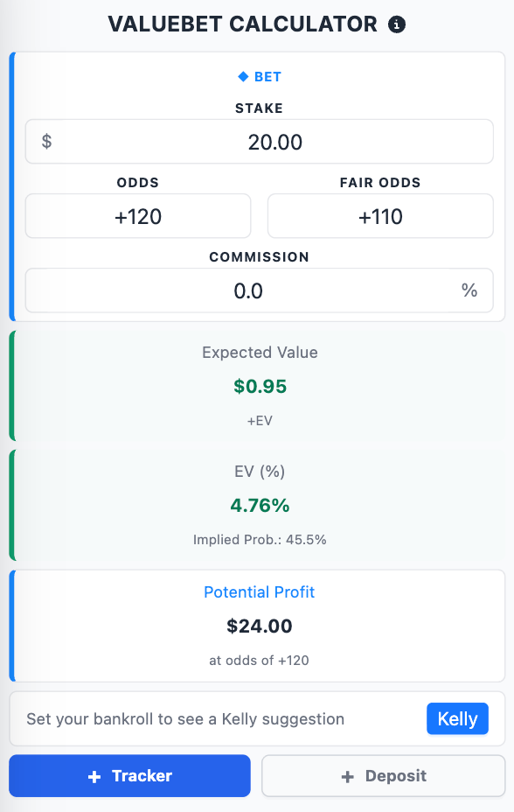Click the info icon beside Valuebet Calculator title

pyautogui.click(x=397, y=24)
